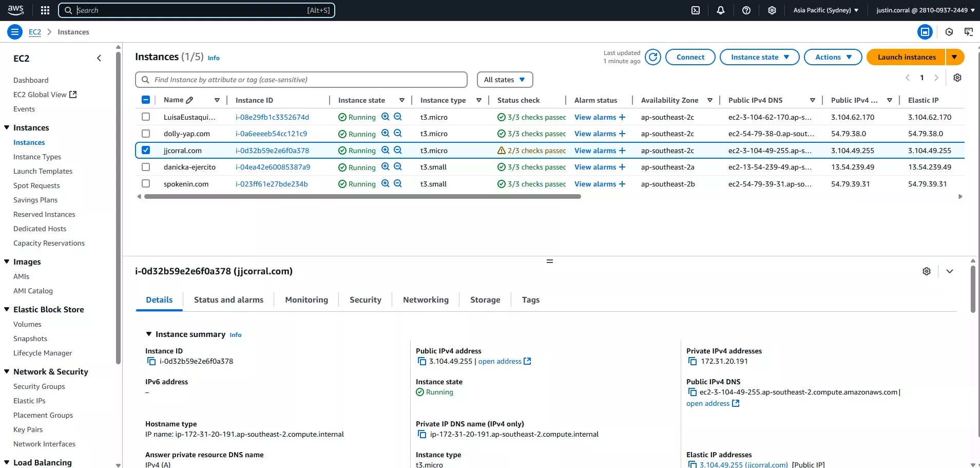This screenshot has height=468, width=980.
Task: Select the dolly-yap.com instance checkbox
Action: click(x=146, y=134)
